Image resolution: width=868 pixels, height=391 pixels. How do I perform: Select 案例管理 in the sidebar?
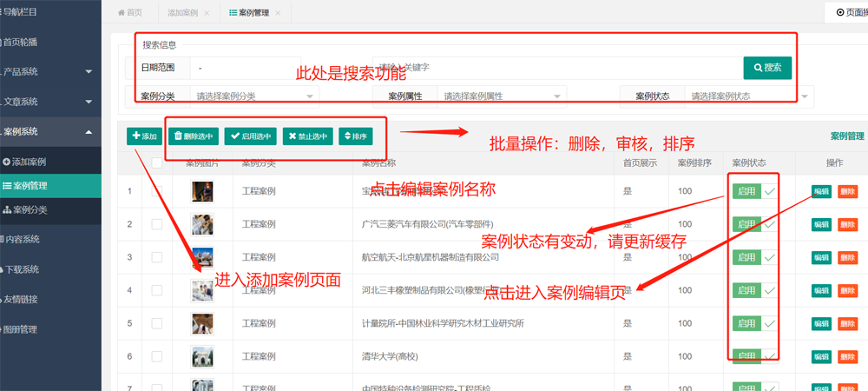pos(50,186)
